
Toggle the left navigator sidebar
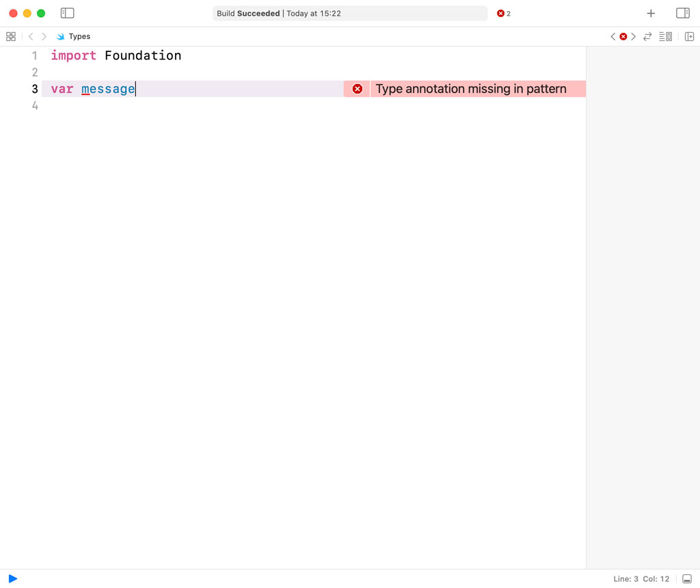pyautogui.click(x=67, y=12)
